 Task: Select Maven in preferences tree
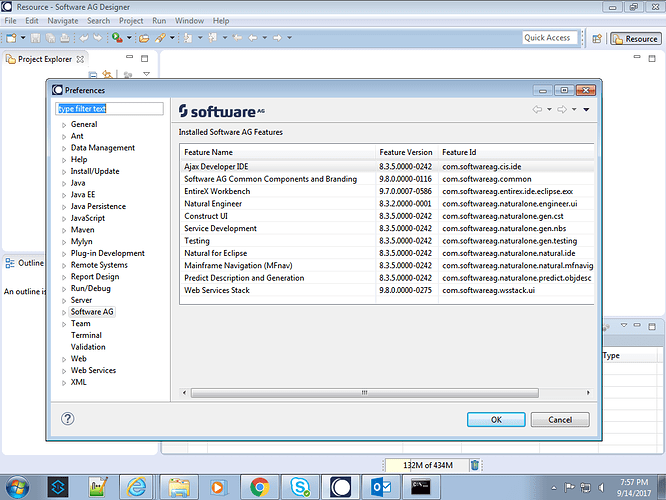[82, 230]
